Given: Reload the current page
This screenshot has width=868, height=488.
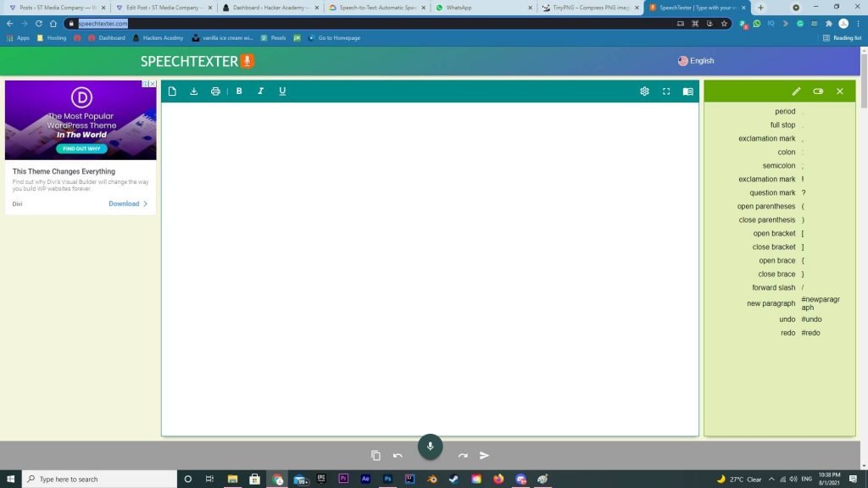Looking at the screenshot, I should (x=39, y=24).
